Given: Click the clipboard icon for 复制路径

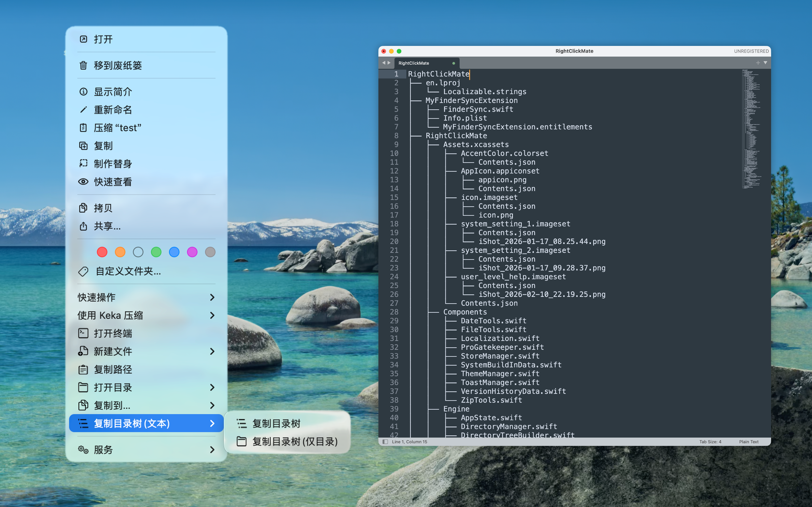Looking at the screenshot, I should tap(83, 369).
